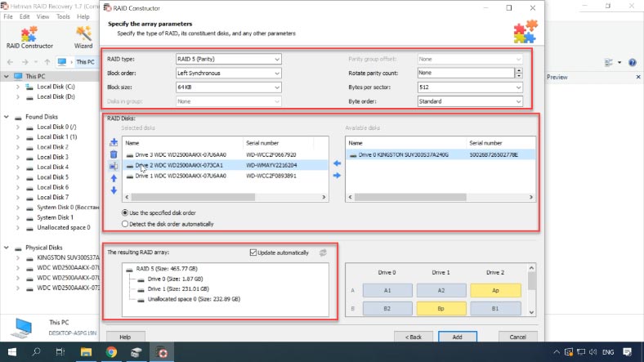Select System Disk 1 in tree
Viewport: 644px width, 362px height.
point(55,217)
